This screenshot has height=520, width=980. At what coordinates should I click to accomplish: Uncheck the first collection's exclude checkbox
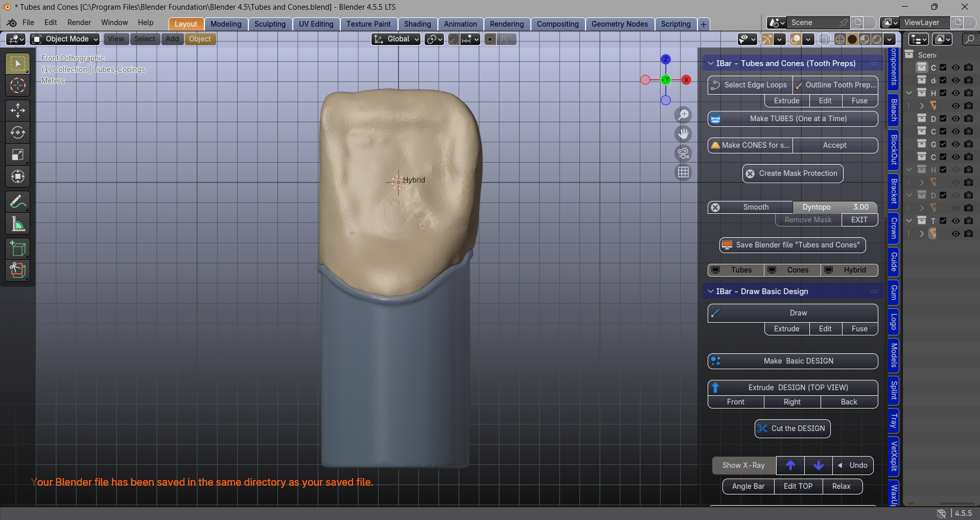(x=943, y=67)
